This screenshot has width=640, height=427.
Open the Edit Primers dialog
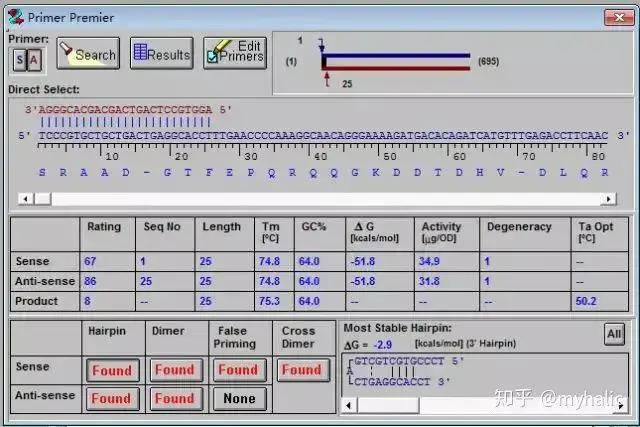[235, 55]
